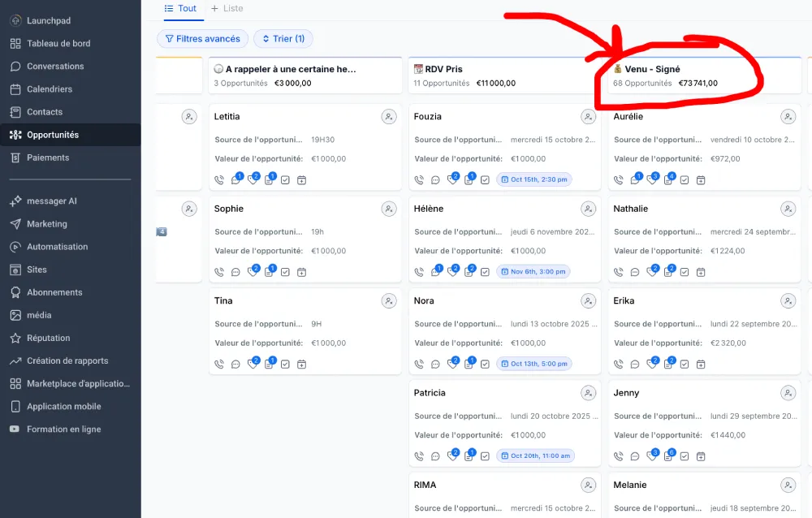Click the tags heart icon on Sophie's card
The width and height of the screenshot is (812, 518).
pyautogui.click(x=253, y=272)
